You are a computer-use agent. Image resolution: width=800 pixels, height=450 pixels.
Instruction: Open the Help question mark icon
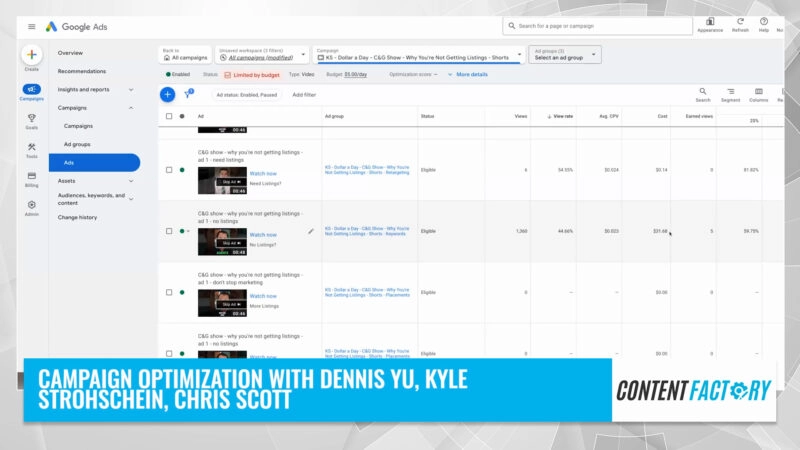[x=764, y=21]
